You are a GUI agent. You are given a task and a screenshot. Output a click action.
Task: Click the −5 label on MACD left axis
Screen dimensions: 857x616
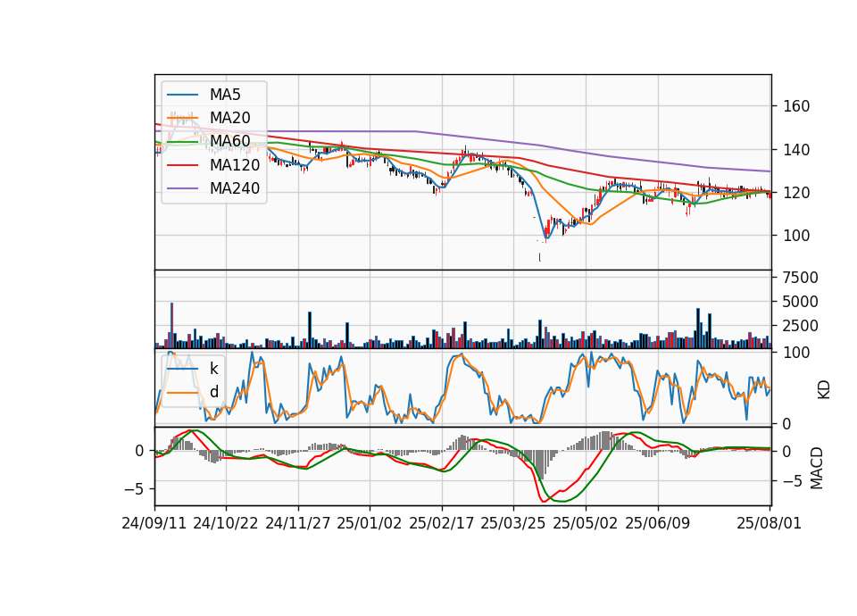[x=134, y=488]
